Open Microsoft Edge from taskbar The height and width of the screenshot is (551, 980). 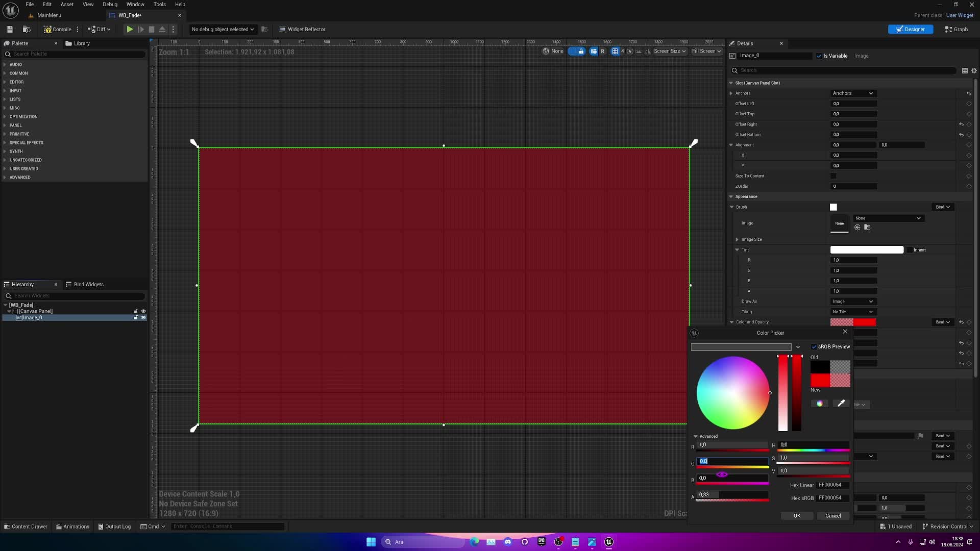[474, 542]
